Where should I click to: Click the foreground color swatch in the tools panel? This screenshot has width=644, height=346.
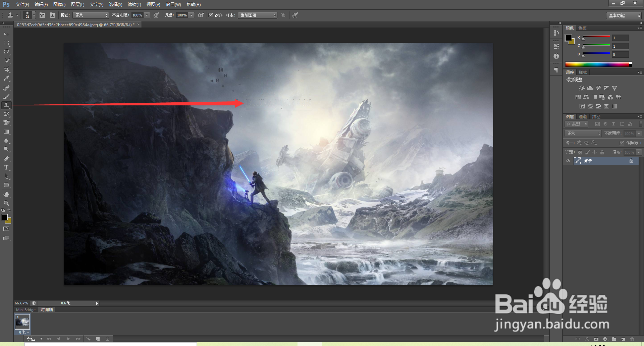point(5,217)
